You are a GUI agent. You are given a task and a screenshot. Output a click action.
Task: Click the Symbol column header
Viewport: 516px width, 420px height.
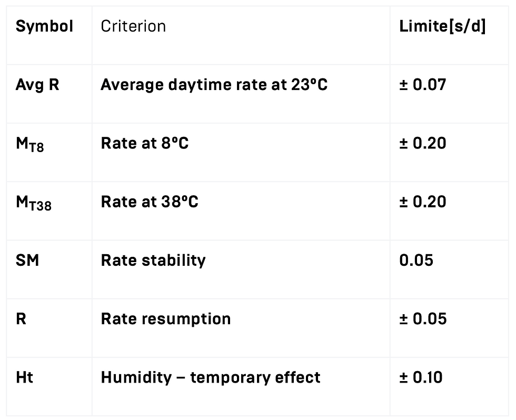point(44,26)
